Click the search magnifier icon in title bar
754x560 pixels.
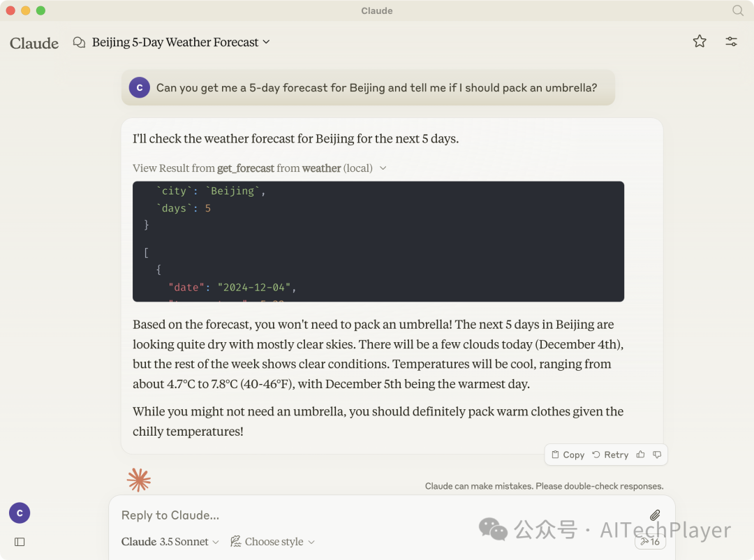click(x=737, y=10)
